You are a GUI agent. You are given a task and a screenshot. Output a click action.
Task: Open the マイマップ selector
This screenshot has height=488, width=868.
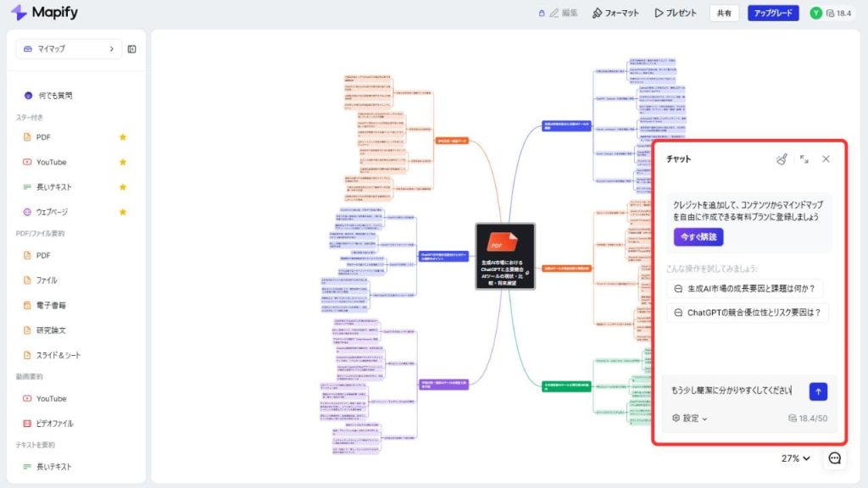click(69, 48)
